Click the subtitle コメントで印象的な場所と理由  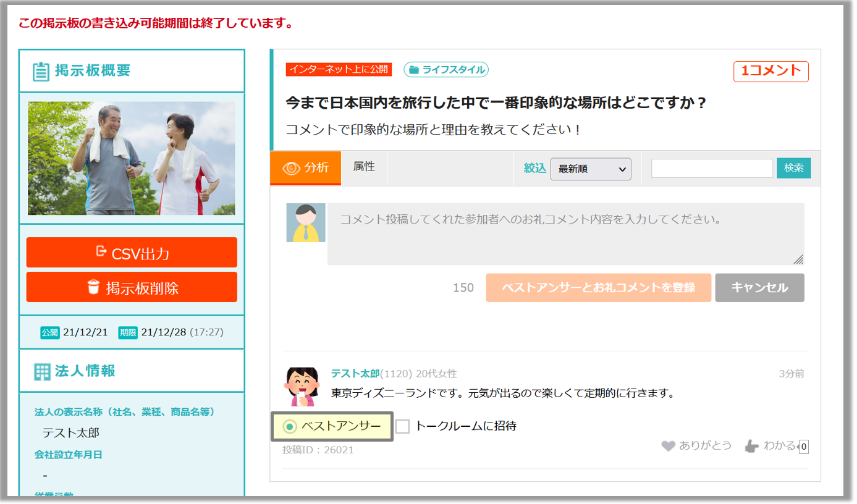click(434, 130)
